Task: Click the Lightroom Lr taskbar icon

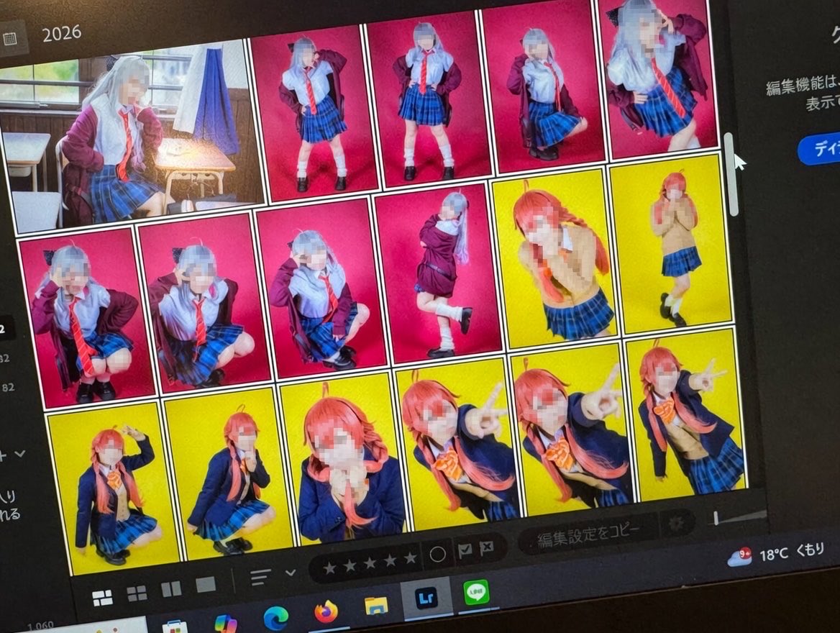Action: [427, 597]
